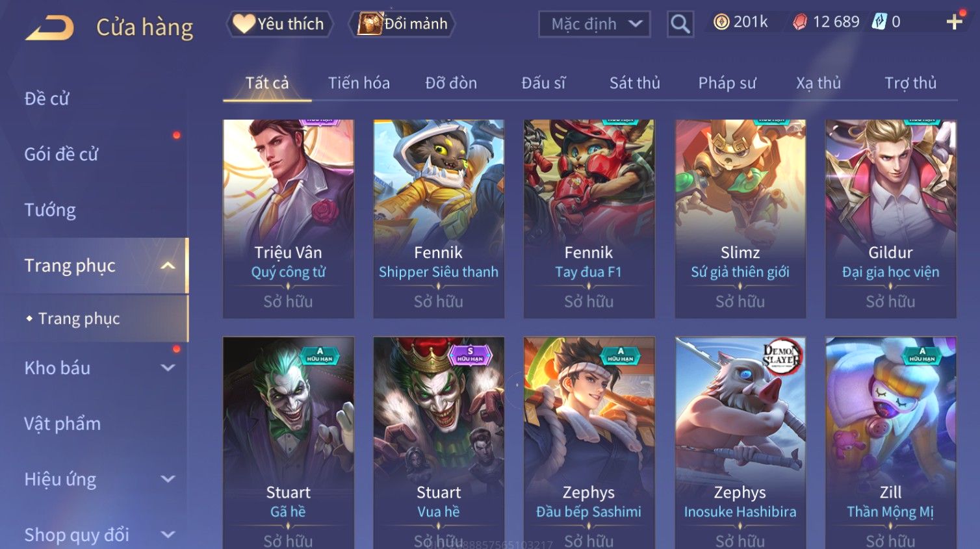The width and height of the screenshot is (980, 549).
Task: Choose Stuart Vua hề skin card
Action: 439,443
